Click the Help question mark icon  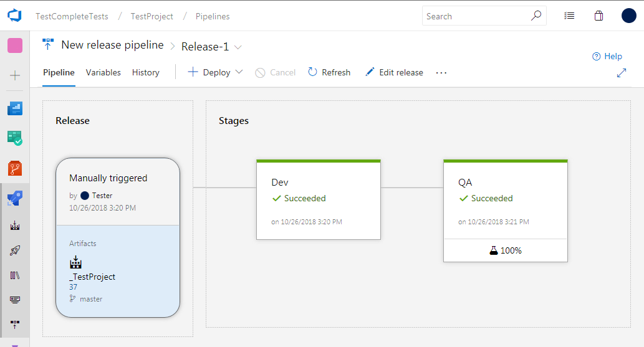point(597,56)
